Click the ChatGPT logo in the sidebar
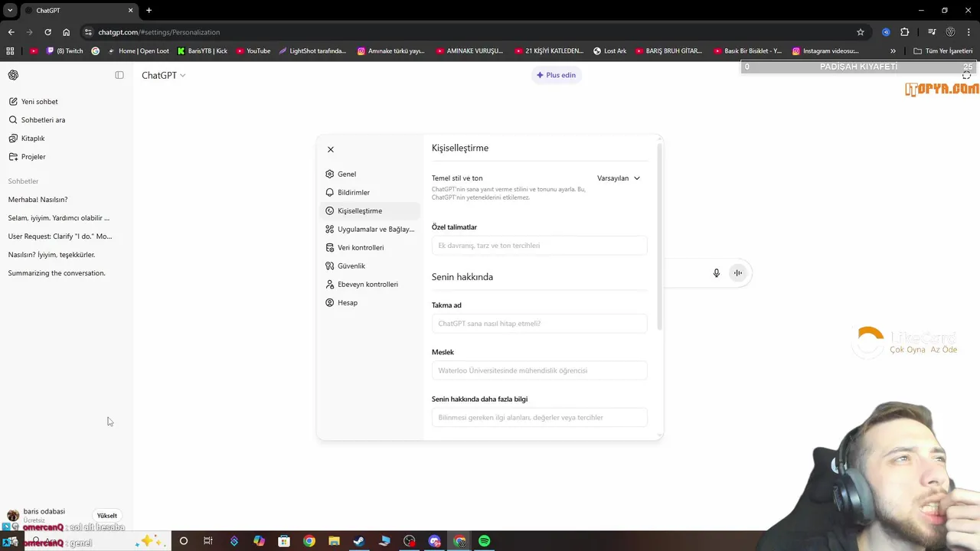Screen dimensions: 980x551 click(x=13, y=75)
